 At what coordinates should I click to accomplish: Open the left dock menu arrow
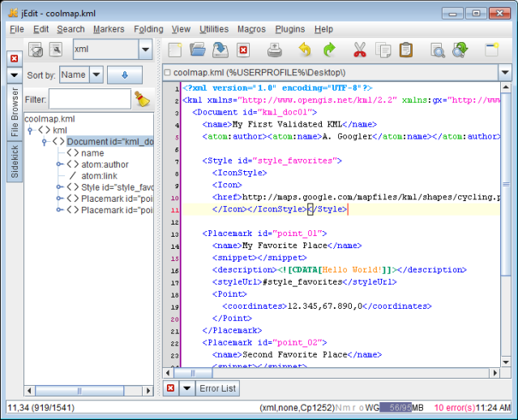(x=15, y=75)
